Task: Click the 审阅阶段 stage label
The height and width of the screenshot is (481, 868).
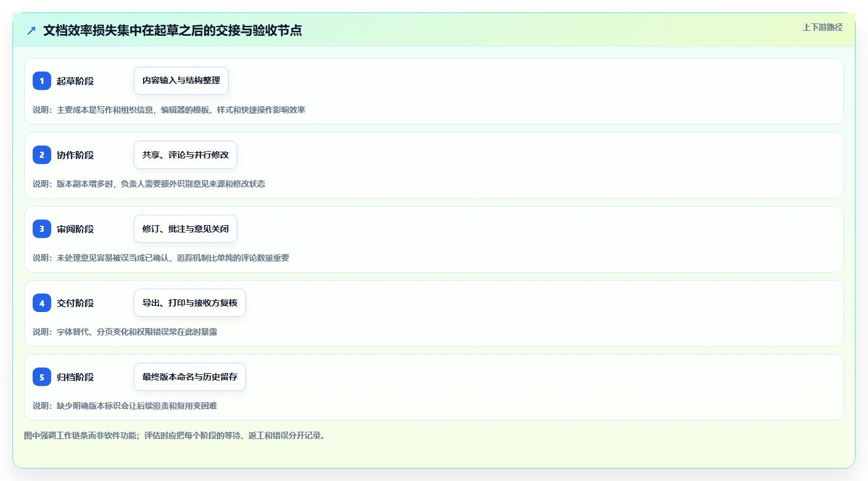Action: [75, 229]
